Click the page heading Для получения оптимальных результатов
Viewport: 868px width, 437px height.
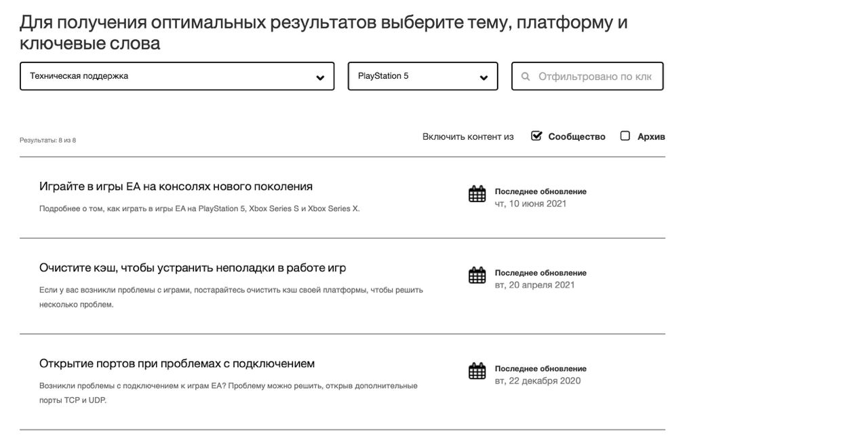323,33
